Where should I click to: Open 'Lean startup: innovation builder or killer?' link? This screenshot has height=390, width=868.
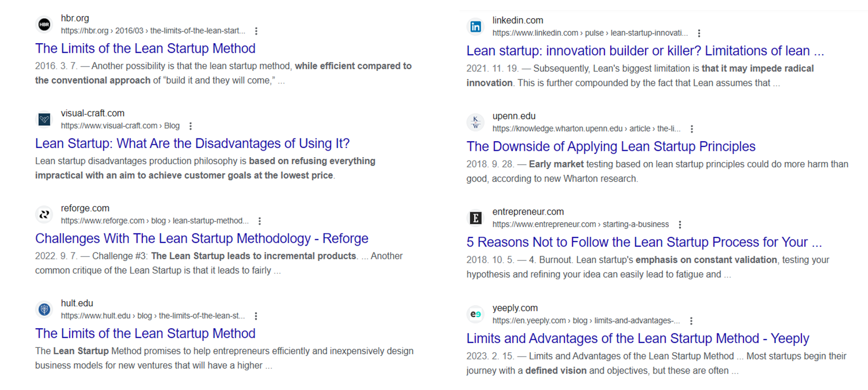(x=645, y=51)
